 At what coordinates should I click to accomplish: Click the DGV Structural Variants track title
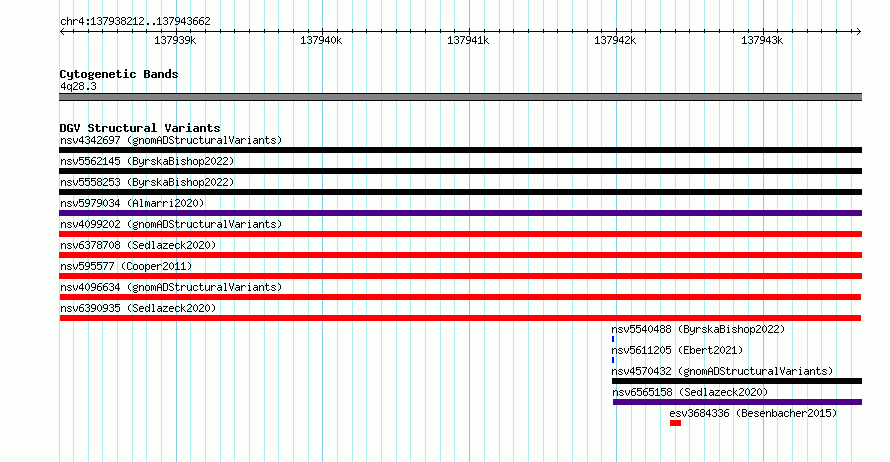pos(140,128)
